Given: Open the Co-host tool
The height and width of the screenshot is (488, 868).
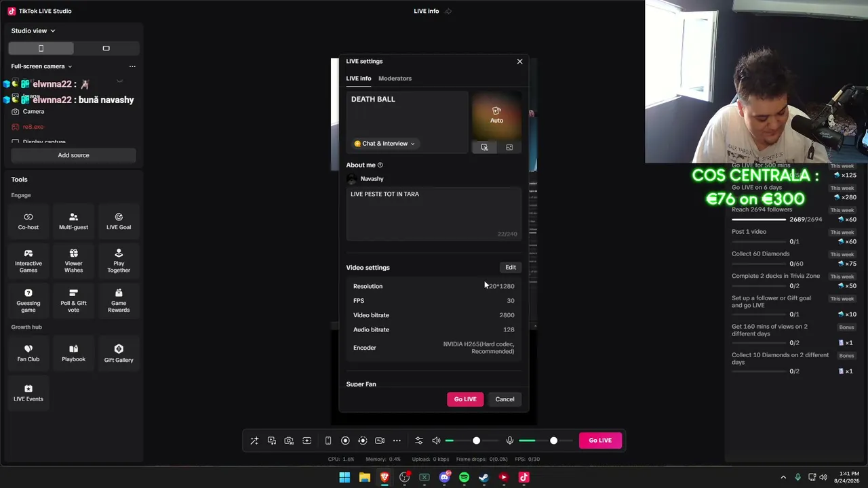Looking at the screenshot, I should click(28, 221).
